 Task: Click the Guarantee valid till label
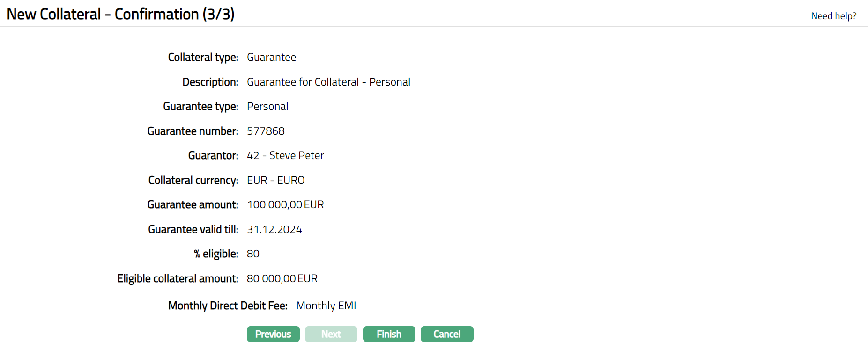click(193, 229)
